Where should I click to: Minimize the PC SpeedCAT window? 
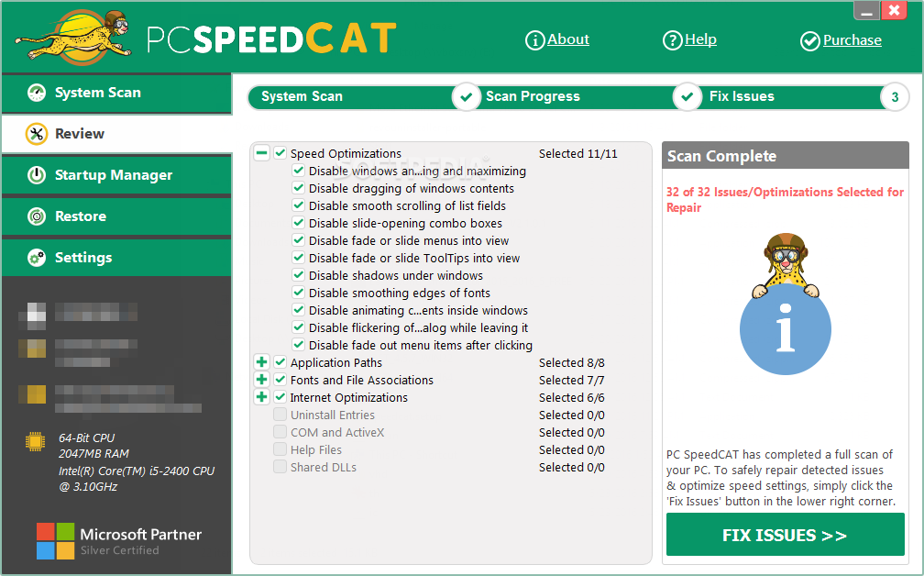(x=866, y=11)
